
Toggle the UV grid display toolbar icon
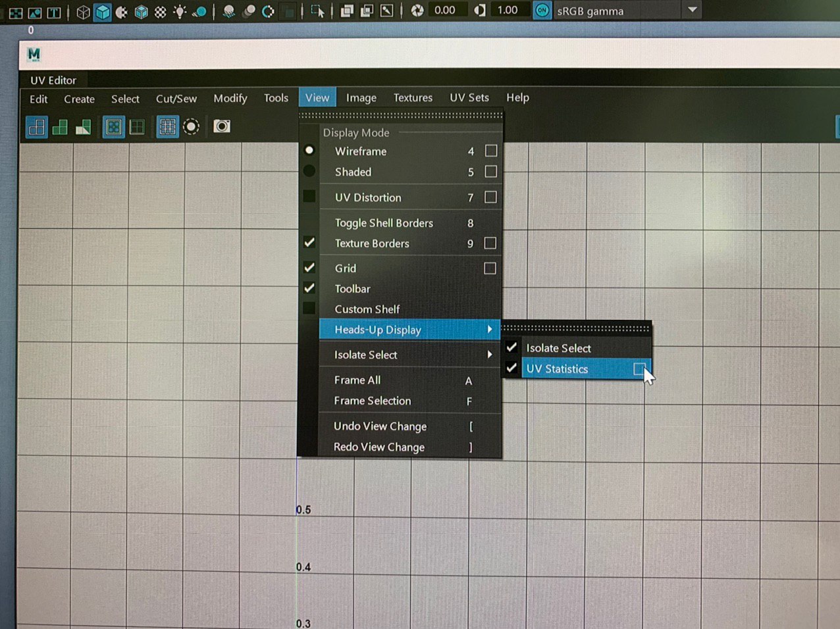pos(167,126)
